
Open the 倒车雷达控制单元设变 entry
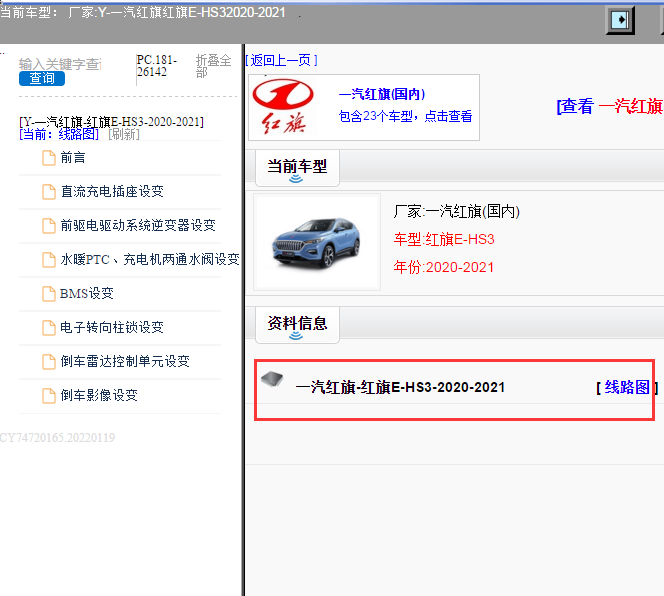pyautogui.click(x=125, y=361)
